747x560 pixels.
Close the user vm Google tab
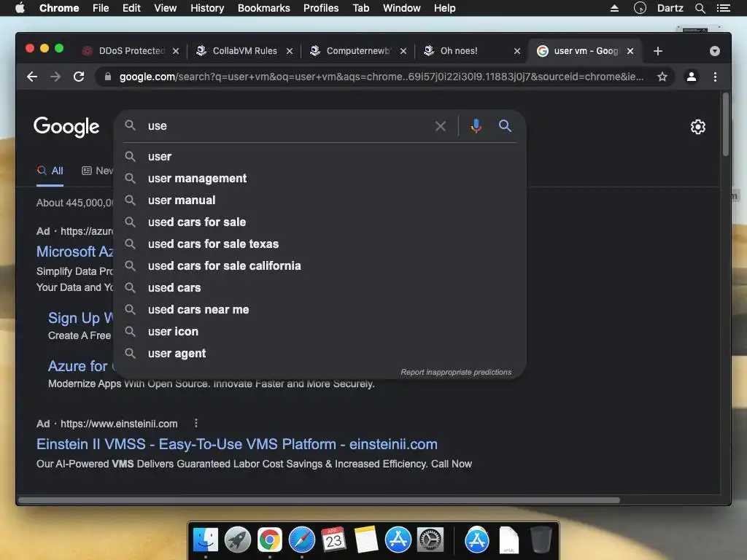630,51
